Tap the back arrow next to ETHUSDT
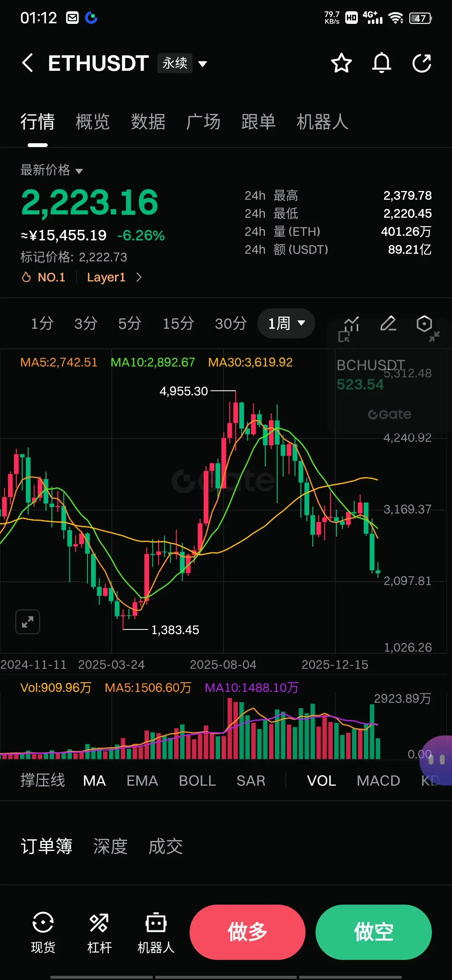The height and width of the screenshot is (980, 452). coord(28,63)
